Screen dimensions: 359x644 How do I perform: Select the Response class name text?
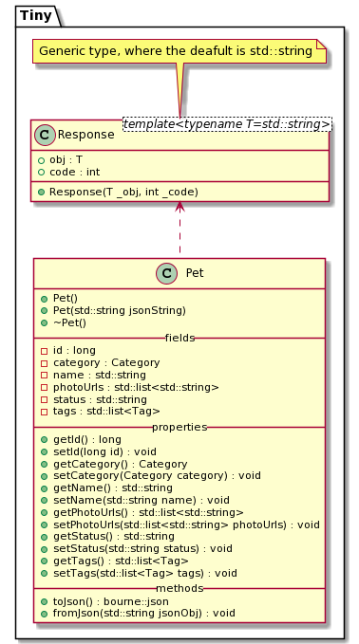tap(85, 135)
